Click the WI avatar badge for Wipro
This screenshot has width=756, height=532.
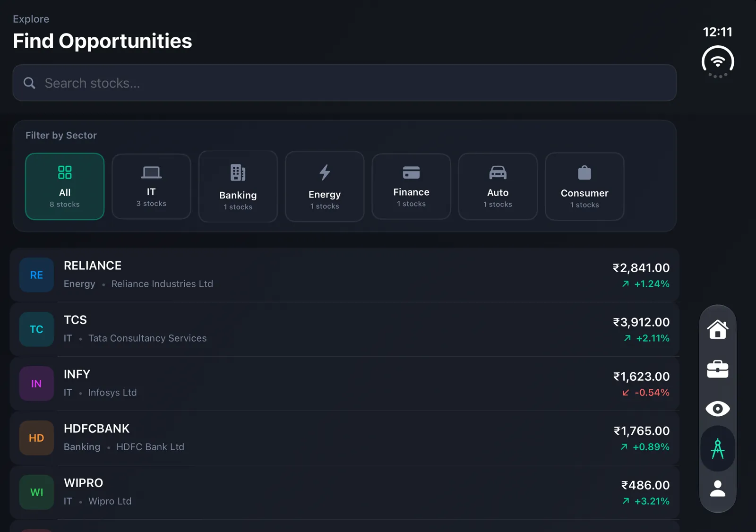36,492
